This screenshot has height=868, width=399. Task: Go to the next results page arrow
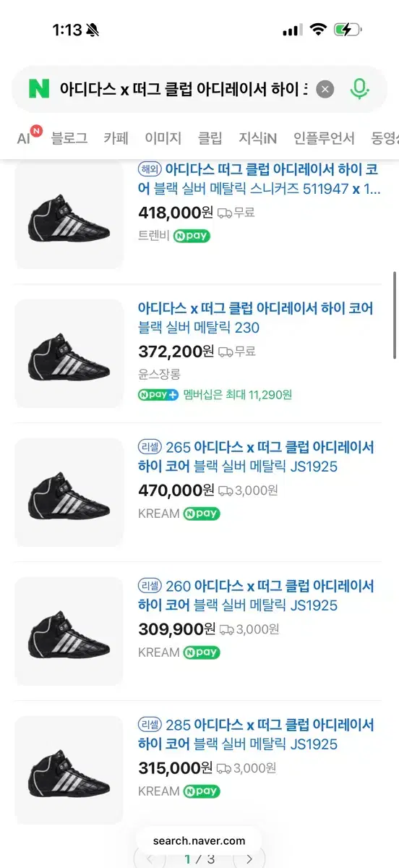(249, 859)
